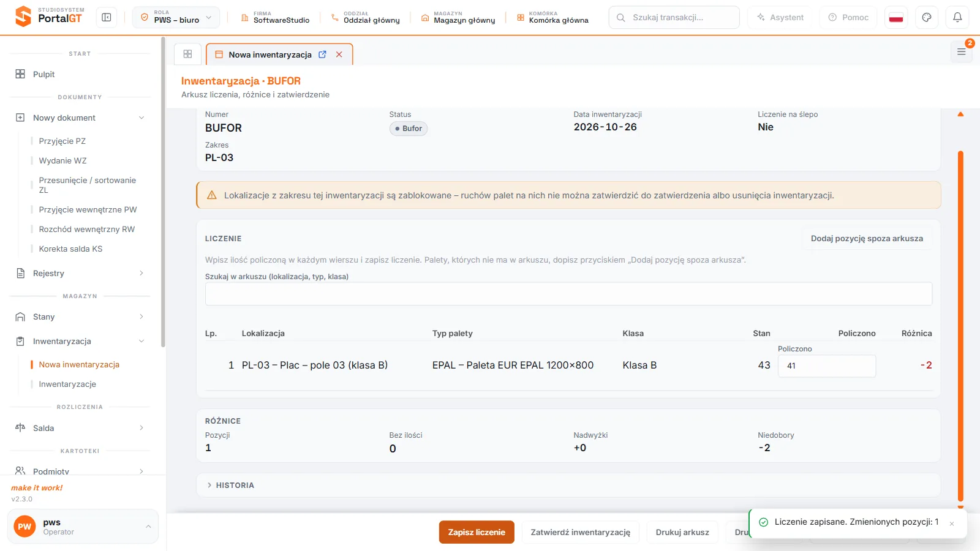The width and height of the screenshot is (980, 551).
Task: Click Zapisz liczenie button
Action: coord(477,532)
